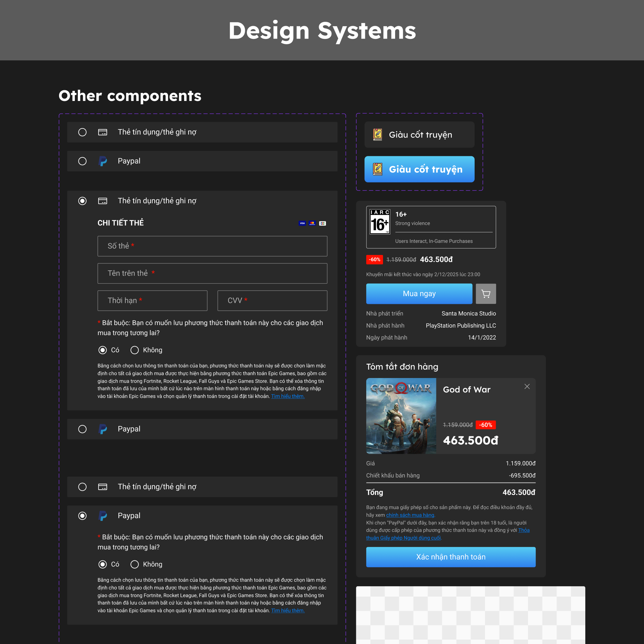Select the first Paypal radio button
This screenshot has width=644, height=644.
pos(82,161)
